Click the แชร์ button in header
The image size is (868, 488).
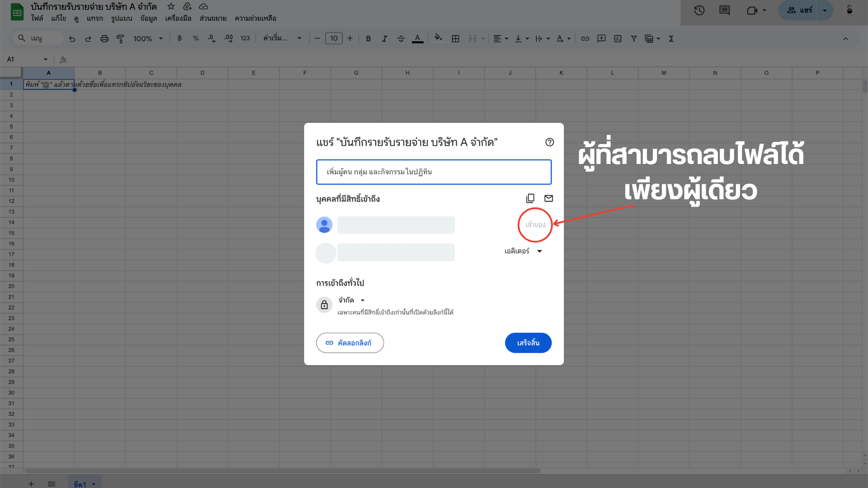click(799, 10)
